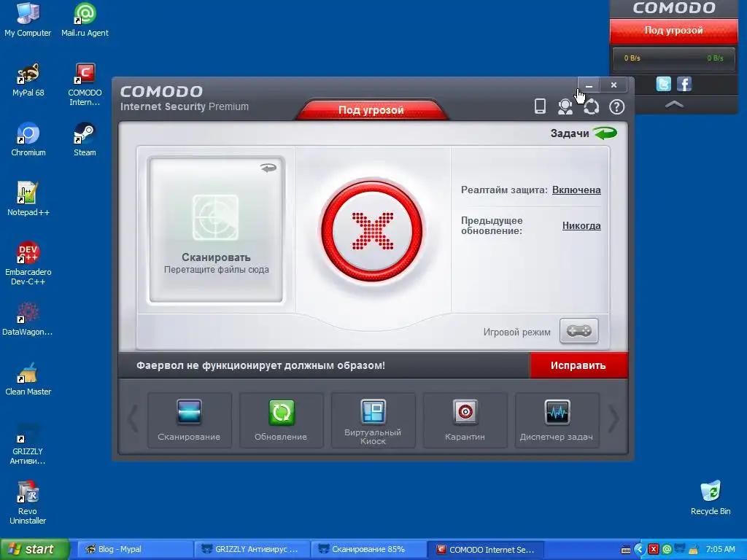Open Recycle Bin desktop icon
The width and height of the screenshot is (747, 560).
click(711, 498)
